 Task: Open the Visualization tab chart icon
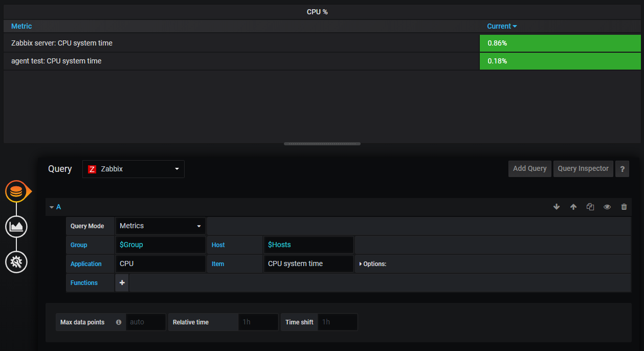pos(16,226)
